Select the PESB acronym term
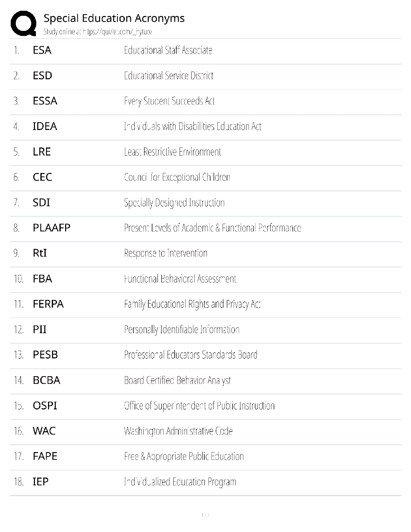This screenshot has height=532, width=411. tap(45, 355)
